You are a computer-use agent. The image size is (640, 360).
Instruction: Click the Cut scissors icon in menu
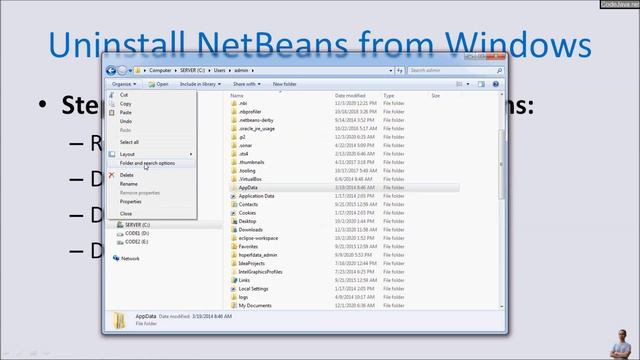coord(111,95)
